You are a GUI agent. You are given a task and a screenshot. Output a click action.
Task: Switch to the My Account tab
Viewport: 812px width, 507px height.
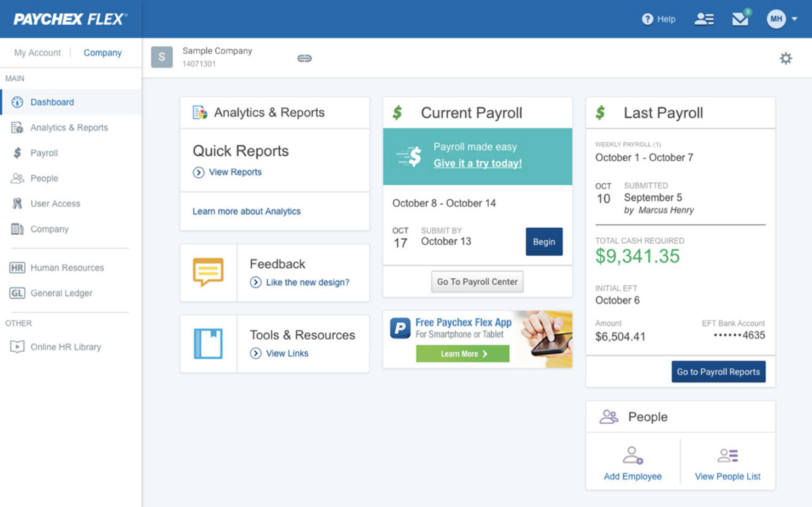[37, 52]
